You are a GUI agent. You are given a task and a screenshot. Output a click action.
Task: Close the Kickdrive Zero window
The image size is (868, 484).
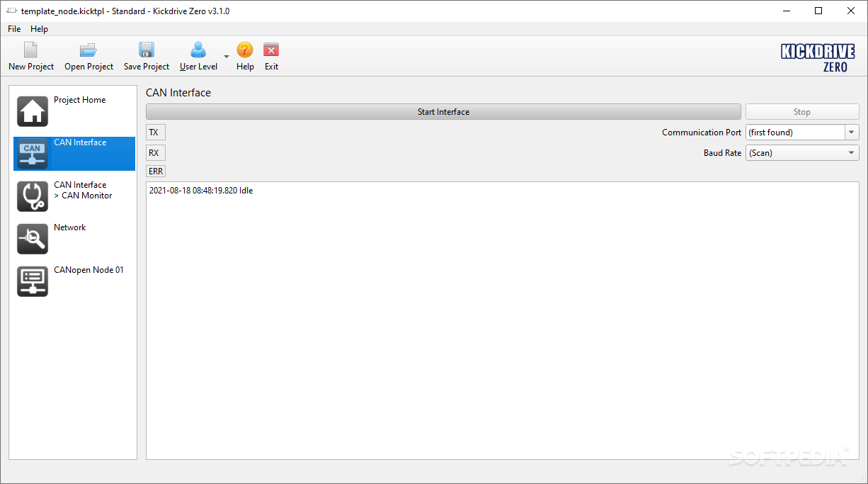pos(851,11)
